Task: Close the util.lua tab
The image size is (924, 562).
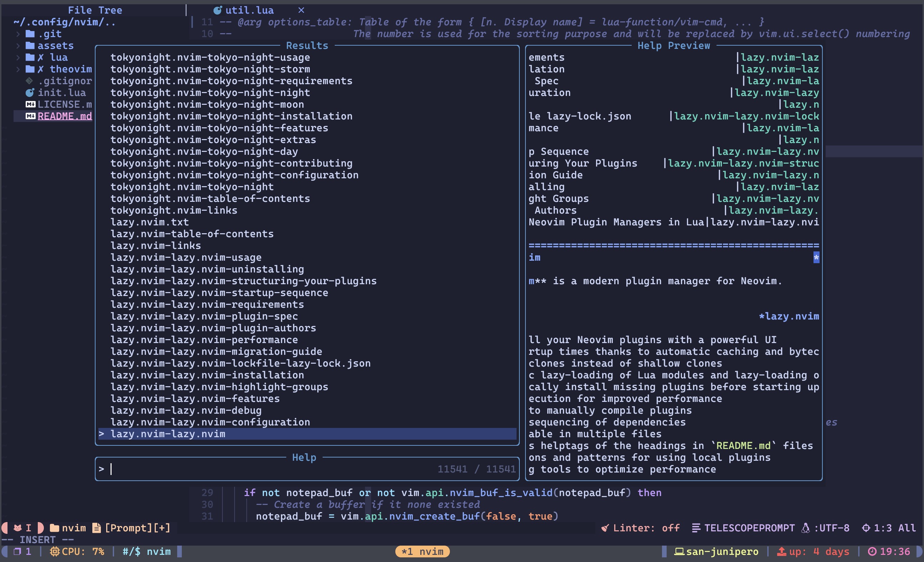Action: click(301, 10)
